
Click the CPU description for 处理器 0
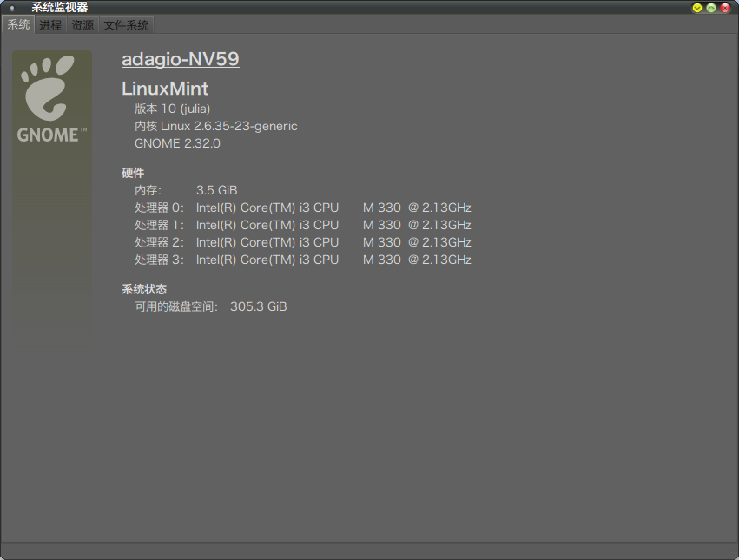click(x=333, y=208)
